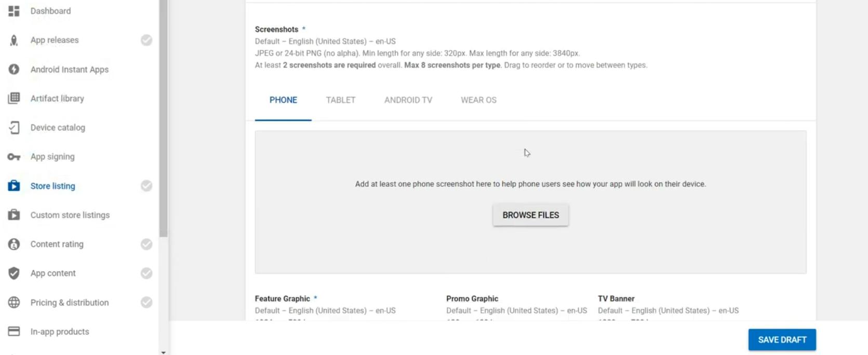Click the Artifact library icon
This screenshot has height=355, width=868.
(x=14, y=98)
